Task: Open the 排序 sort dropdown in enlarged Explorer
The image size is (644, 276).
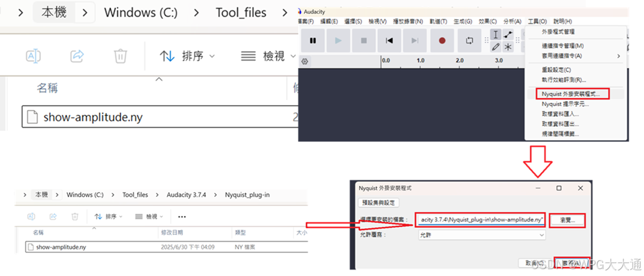Action: click(187, 56)
